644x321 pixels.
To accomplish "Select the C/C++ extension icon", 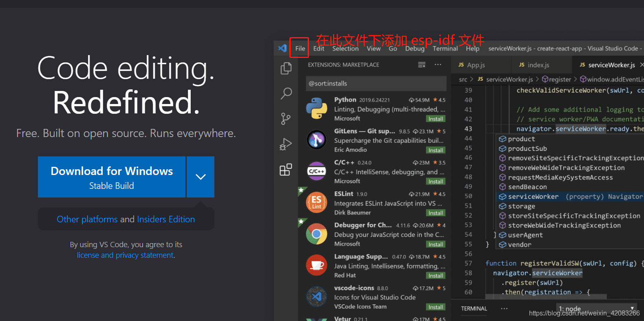I will 317,171.
